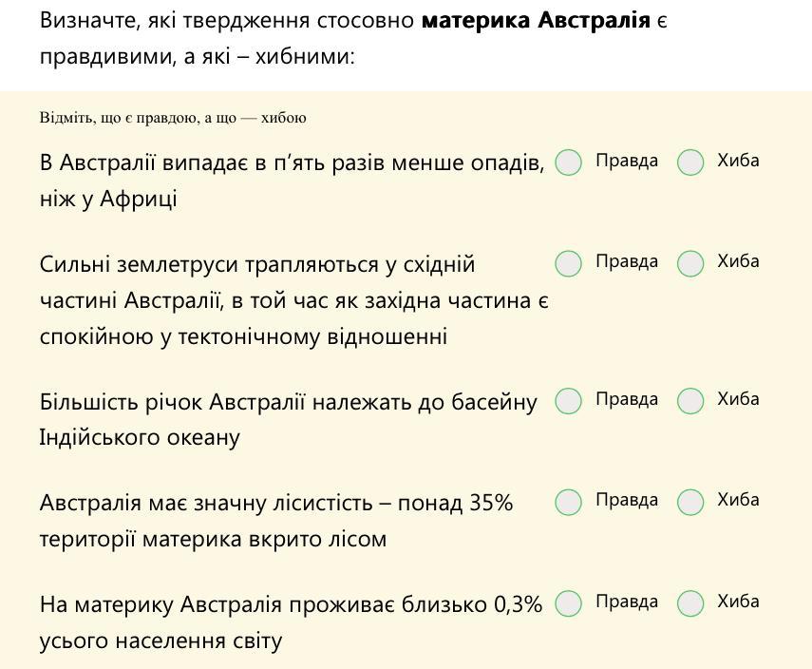Select Правда for earthquakes statement
Image resolution: width=812 pixels, height=669 pixels.
click(568, 263)
